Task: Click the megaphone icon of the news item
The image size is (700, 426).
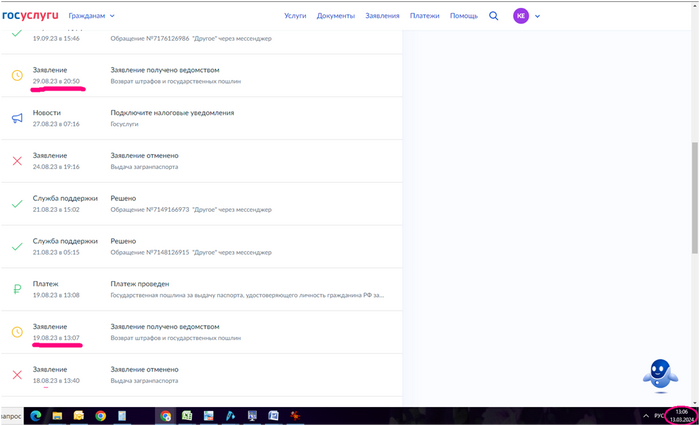Action: click(x=17, y=118)
